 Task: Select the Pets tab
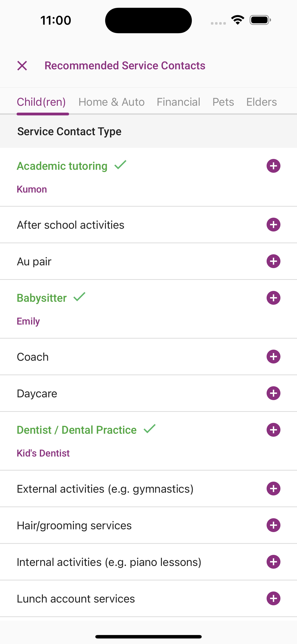tap(223, 102)
